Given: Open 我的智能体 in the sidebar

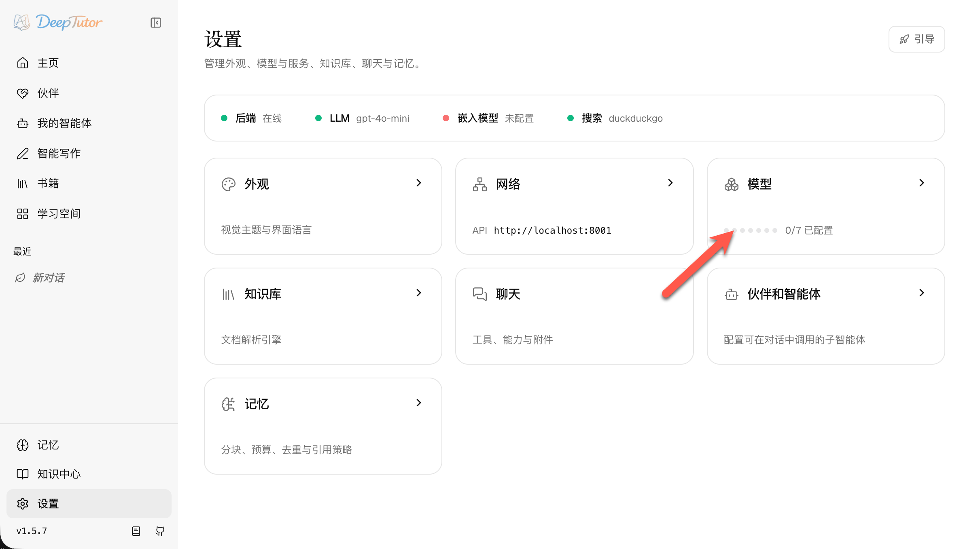Looking at the screenshot, I should tap(89, 123).
